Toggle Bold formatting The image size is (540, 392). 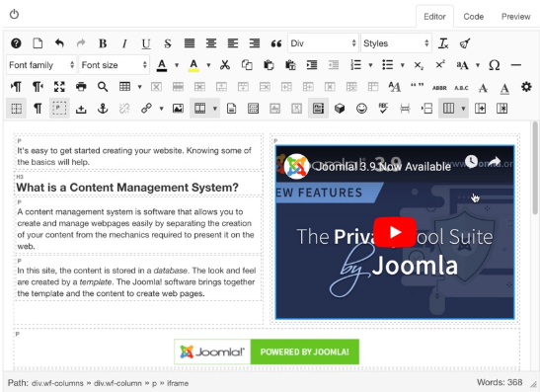coord(103,43)
